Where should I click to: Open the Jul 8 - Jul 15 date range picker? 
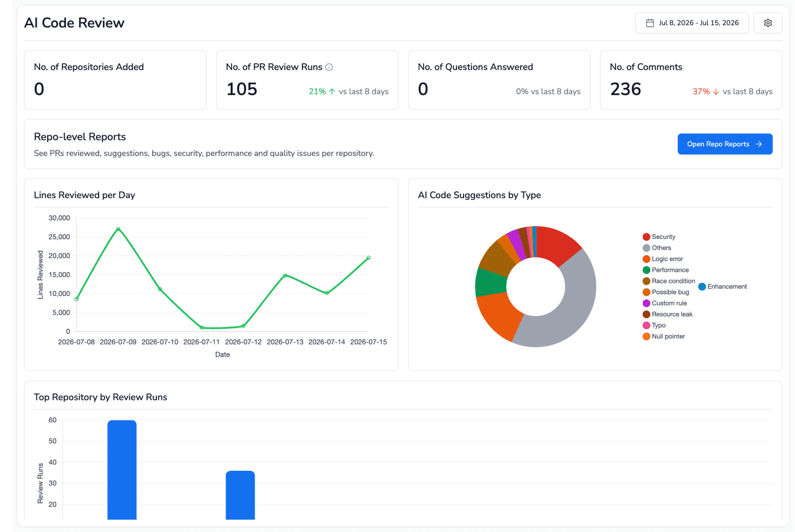(692, 23)
